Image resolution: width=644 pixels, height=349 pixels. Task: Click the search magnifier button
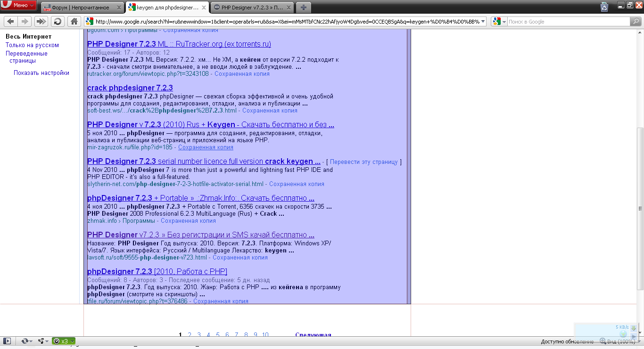point(636,22)
